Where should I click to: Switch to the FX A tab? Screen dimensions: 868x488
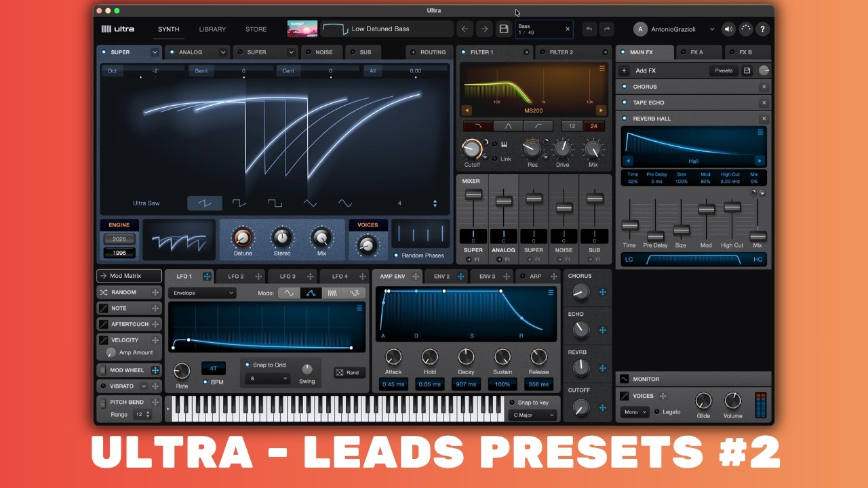point(697,52)
